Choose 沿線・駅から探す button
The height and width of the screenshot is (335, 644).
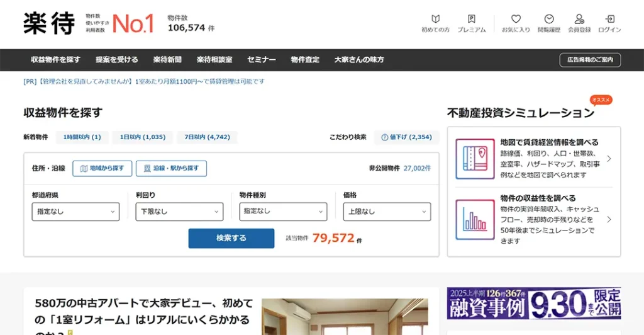[x=171, y=168]
